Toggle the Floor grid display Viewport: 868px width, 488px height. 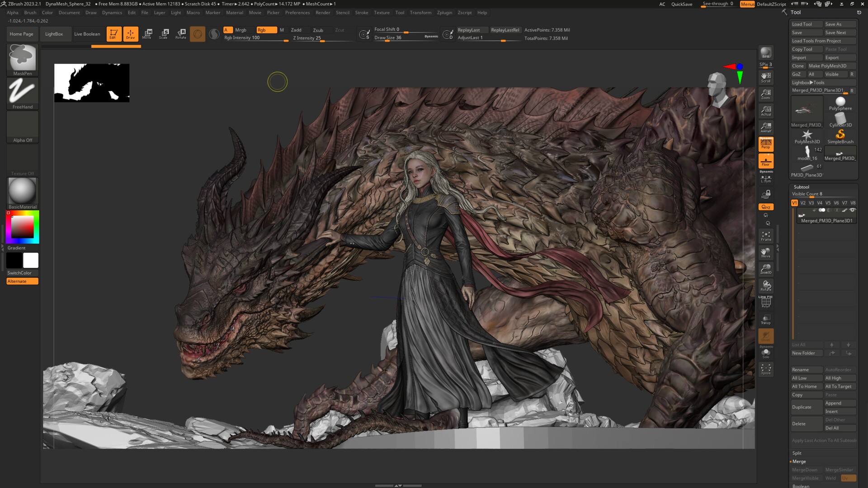pos(765,161)
